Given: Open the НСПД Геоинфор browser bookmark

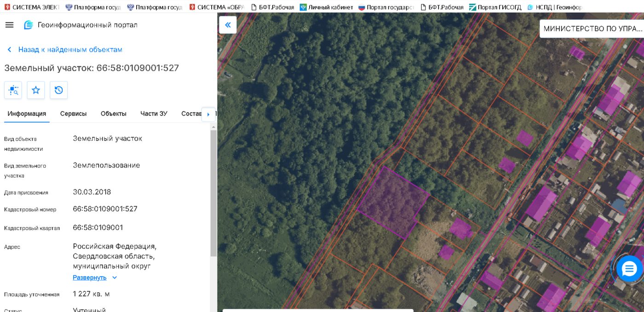Looking at the screenshot, I should (554, 7).
